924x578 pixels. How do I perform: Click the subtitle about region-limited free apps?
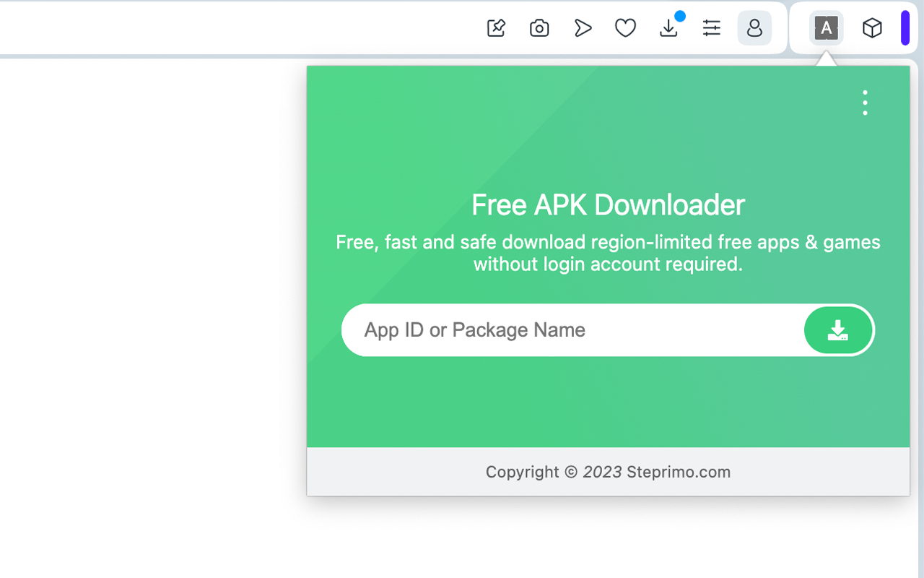click(x=608, y=253)
